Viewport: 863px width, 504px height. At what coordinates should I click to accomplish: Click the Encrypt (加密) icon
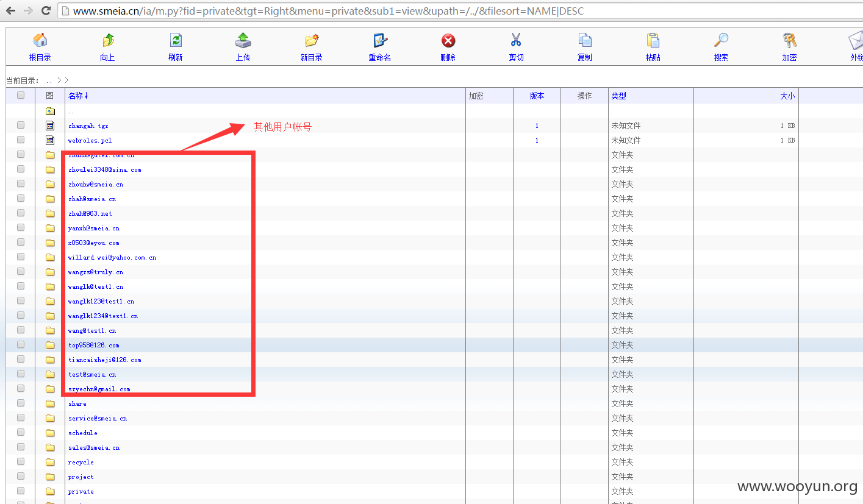(790, 40)
